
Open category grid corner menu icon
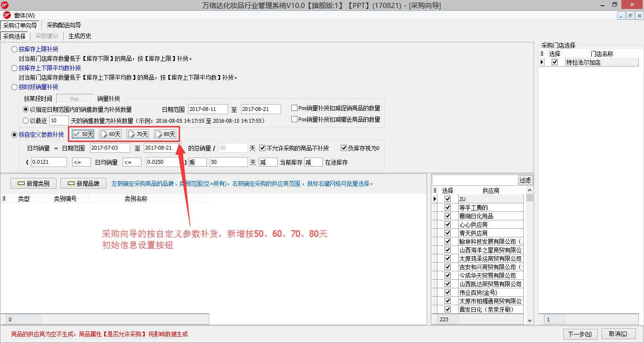4,199
